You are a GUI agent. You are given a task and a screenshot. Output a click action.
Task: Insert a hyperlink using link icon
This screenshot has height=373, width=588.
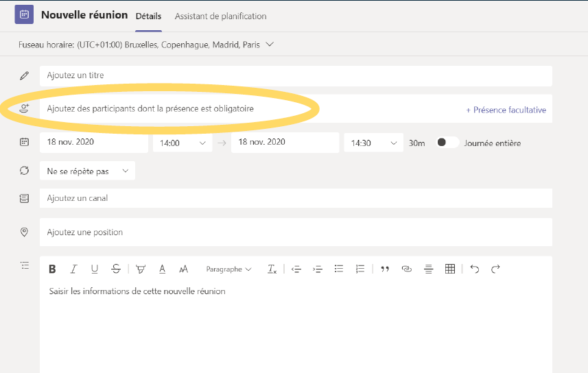(x=406, y=269)
